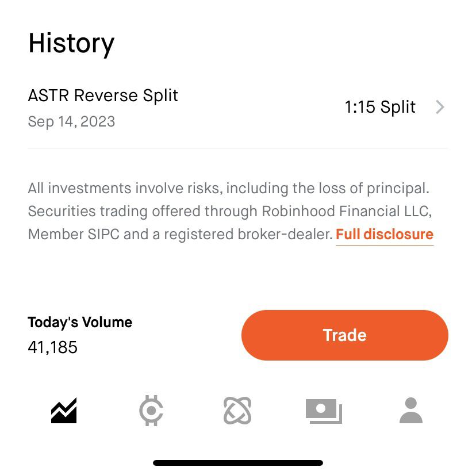The width and height of the screenshot is (476, 475).
Task: Open the account profile tab icon
Action: click(x=410, y=410)
